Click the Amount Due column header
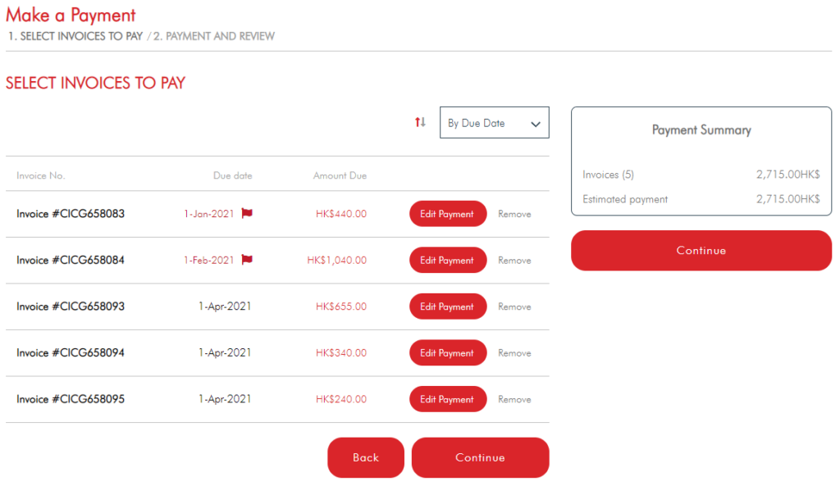 point(340,175)
